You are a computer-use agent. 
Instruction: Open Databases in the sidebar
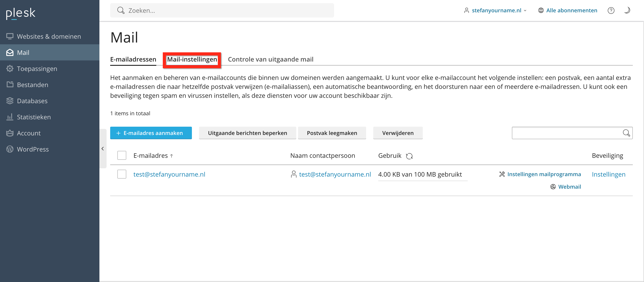click(x=32, y=101)
